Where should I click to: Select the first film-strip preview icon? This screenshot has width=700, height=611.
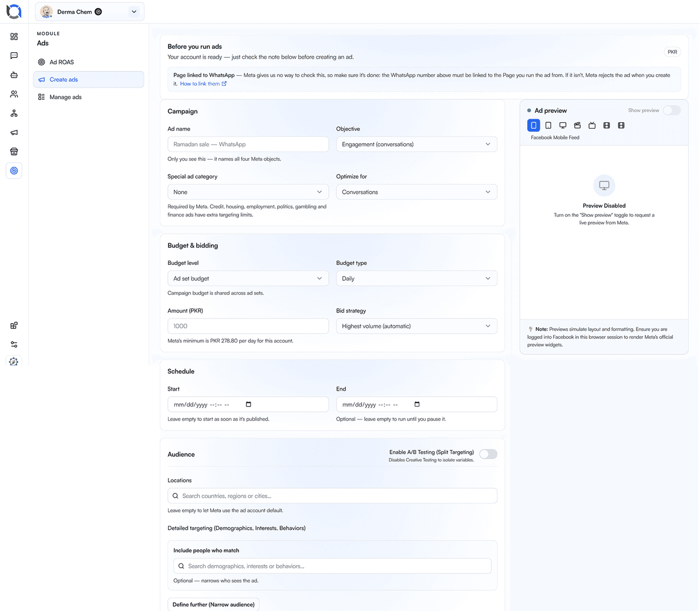[x=606, y=126]
